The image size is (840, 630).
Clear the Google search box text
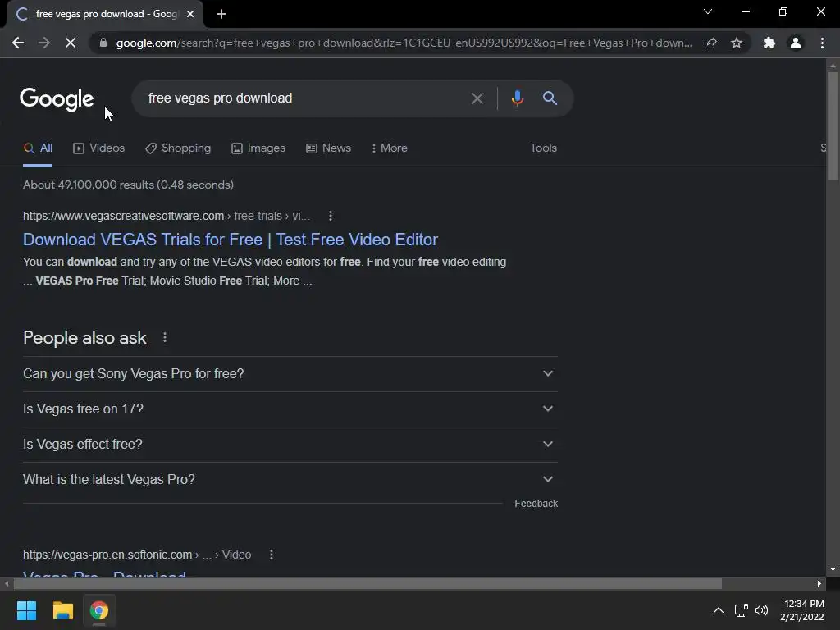pos(477,98)
